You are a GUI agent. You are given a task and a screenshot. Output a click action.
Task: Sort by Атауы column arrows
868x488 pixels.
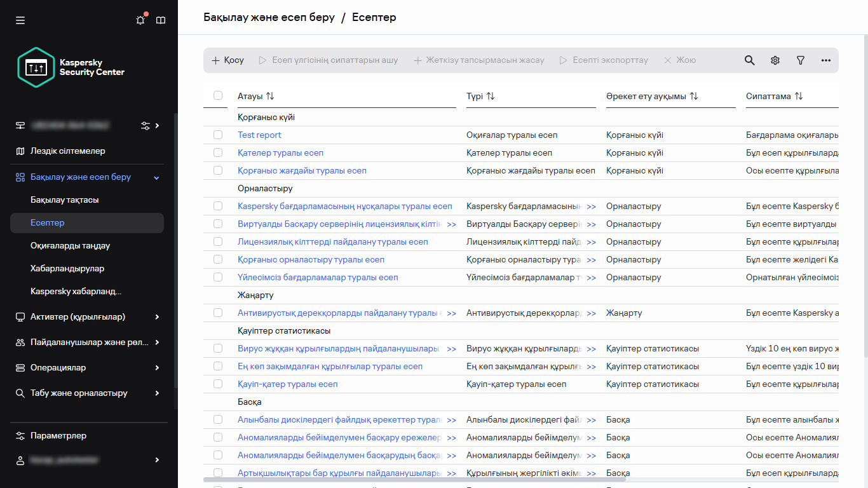(x=270, y=96)
